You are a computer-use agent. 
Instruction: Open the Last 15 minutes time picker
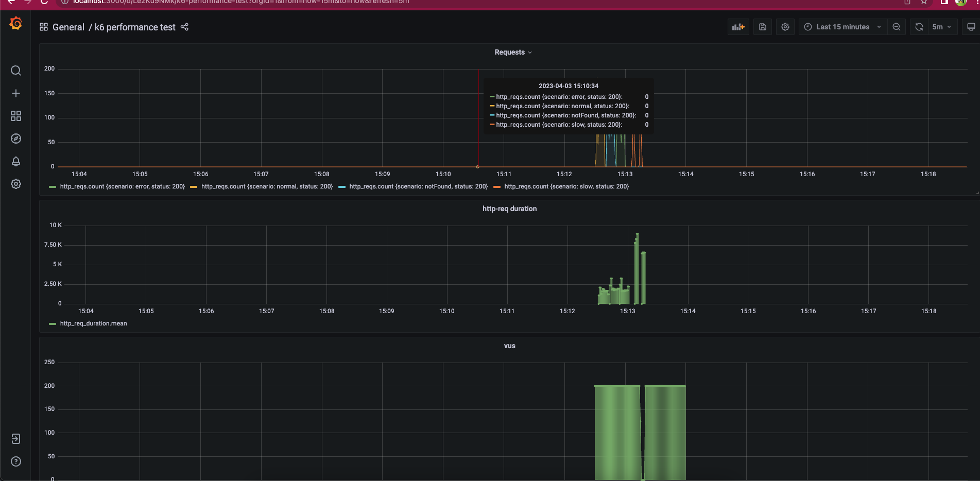click(843, 27)
